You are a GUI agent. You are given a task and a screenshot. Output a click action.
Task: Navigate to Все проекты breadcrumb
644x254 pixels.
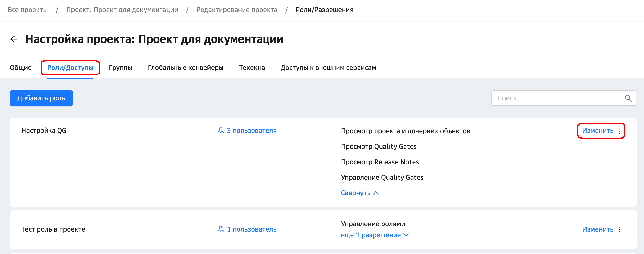tap(28, 10)
